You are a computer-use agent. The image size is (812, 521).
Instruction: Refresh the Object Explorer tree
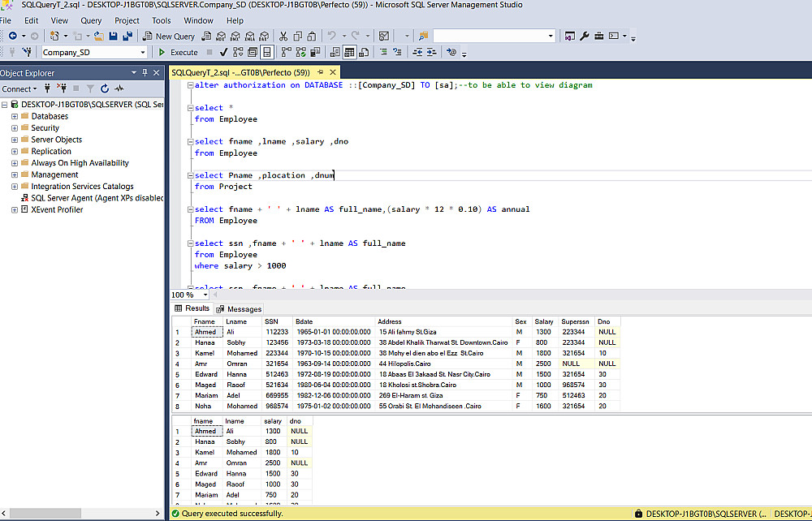pyautogui.click(x=104, y=88)
